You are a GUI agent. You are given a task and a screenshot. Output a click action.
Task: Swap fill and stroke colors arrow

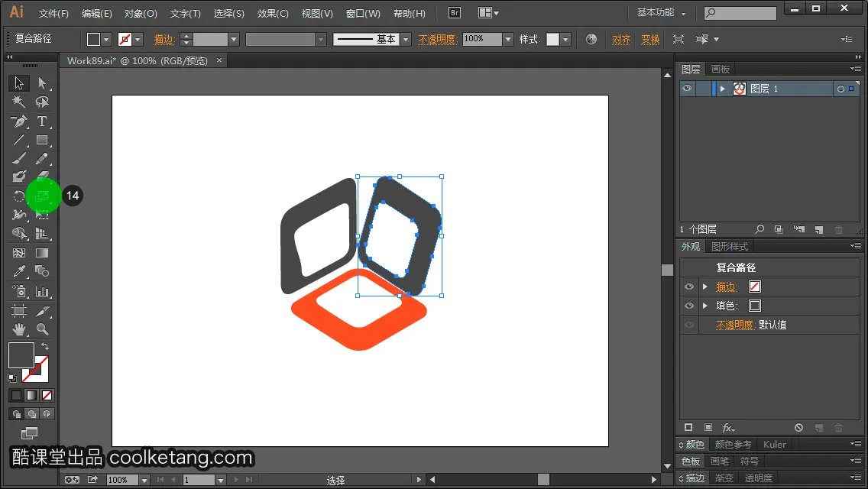45,346
